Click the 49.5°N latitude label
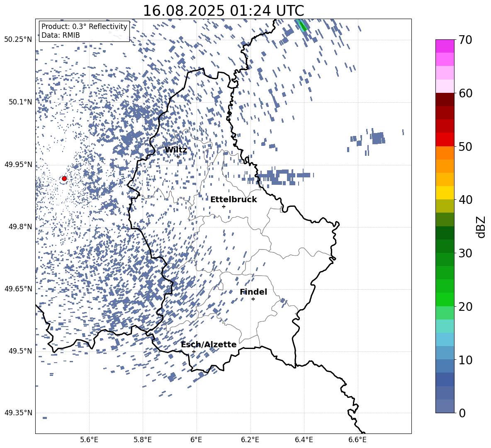This screenshot has height=448, width=491. [20, 351]
